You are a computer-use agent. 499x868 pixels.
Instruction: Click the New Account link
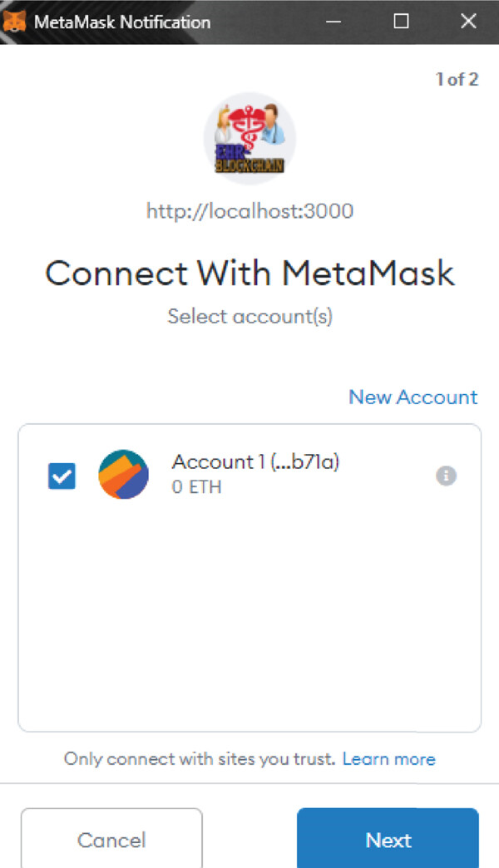point(413,397)
